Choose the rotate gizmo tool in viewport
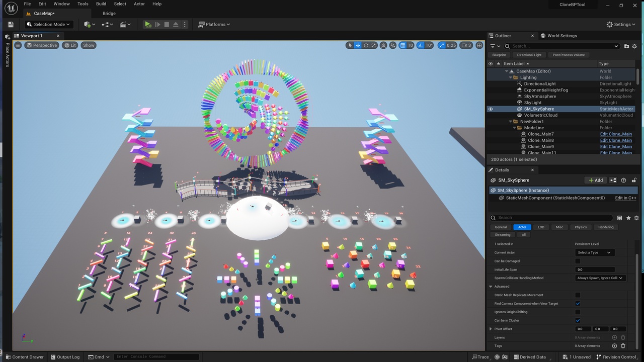 click(x=366, y=45)
